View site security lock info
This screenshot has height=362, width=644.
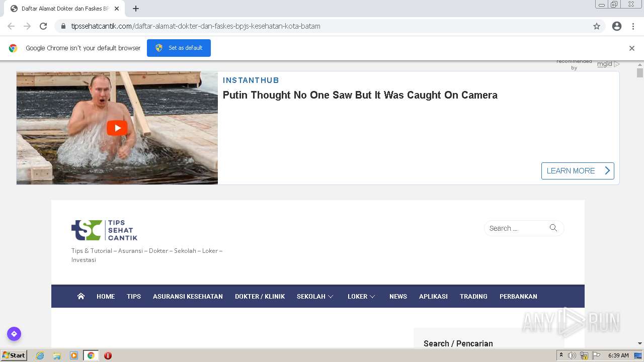point(63,26)
